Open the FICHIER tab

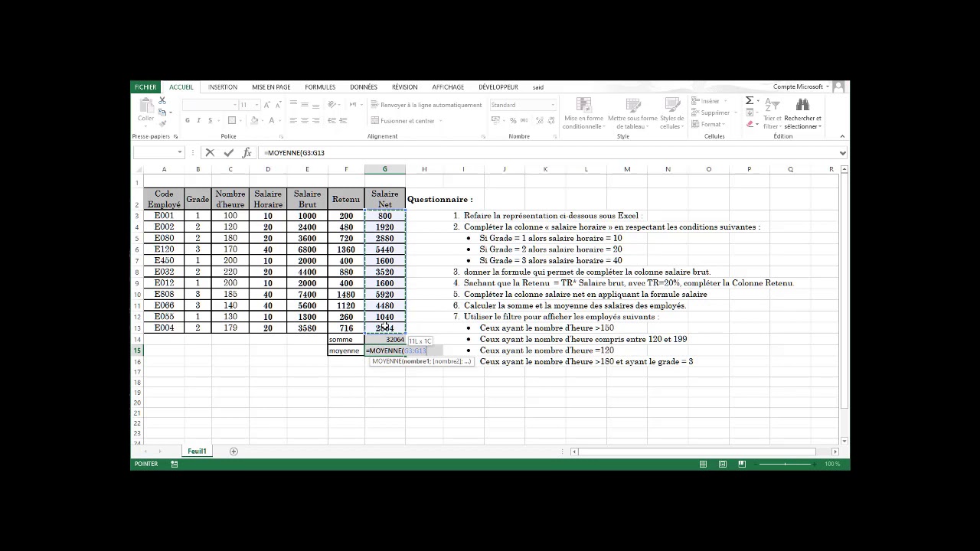(145, 87)
